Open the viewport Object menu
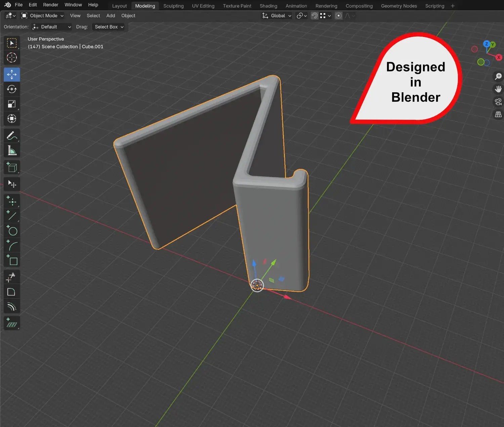This screenshot has width=504, height=427. click(128, 16)
